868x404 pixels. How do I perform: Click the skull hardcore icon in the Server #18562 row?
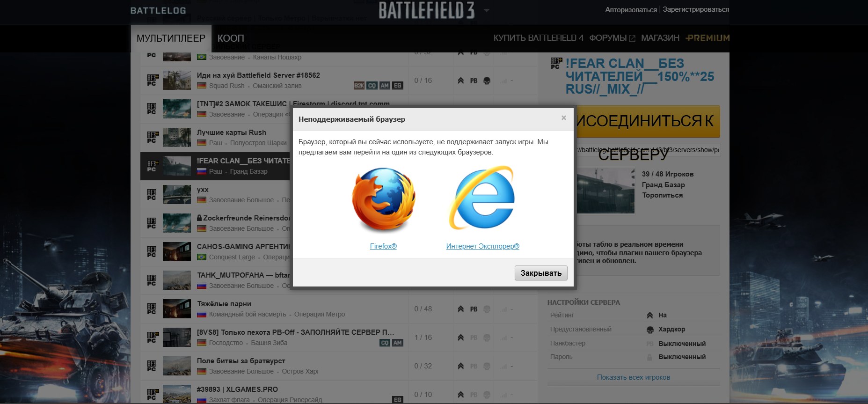tap(487, 81)
